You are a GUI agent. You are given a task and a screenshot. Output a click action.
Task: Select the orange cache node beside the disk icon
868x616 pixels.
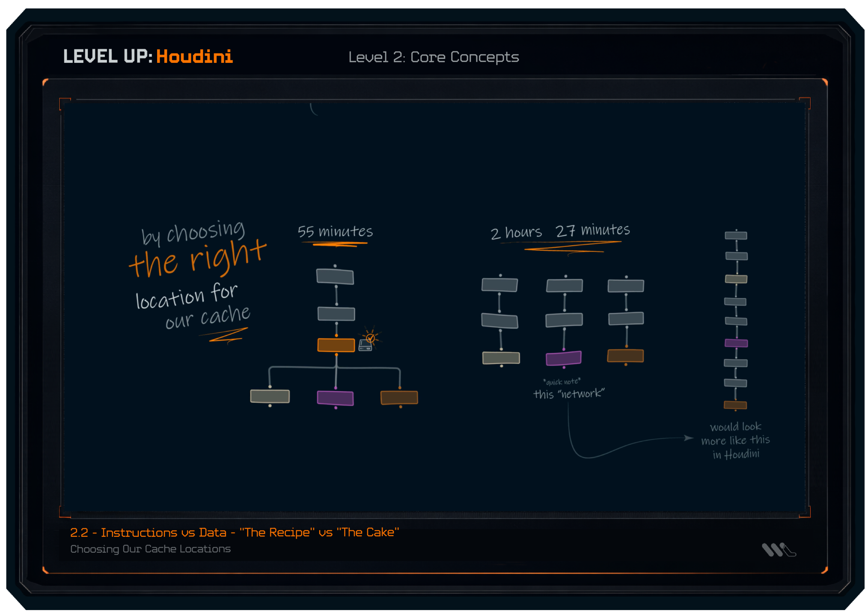(336, 345)
